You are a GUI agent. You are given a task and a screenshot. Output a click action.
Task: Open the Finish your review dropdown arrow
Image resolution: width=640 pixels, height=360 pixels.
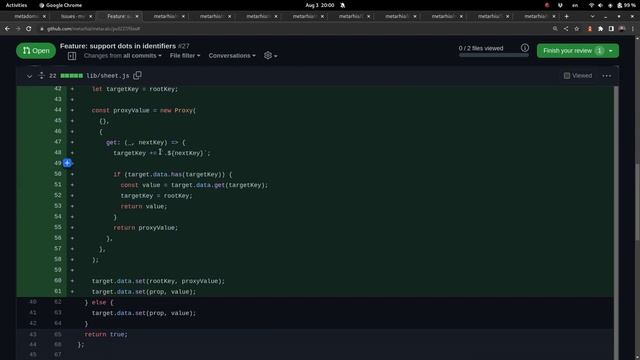pos(611,51)
